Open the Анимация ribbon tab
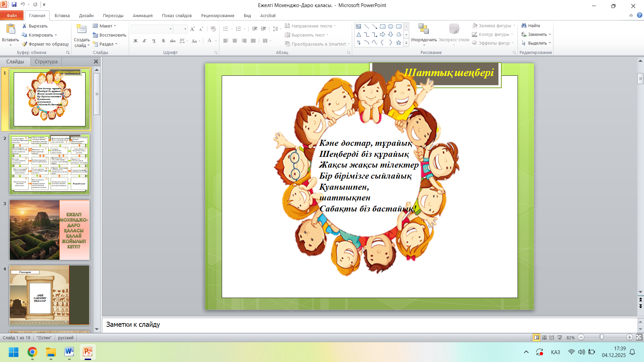Image resolution: width=644 pixels, height=362 pixels. (x=143, y=15)
